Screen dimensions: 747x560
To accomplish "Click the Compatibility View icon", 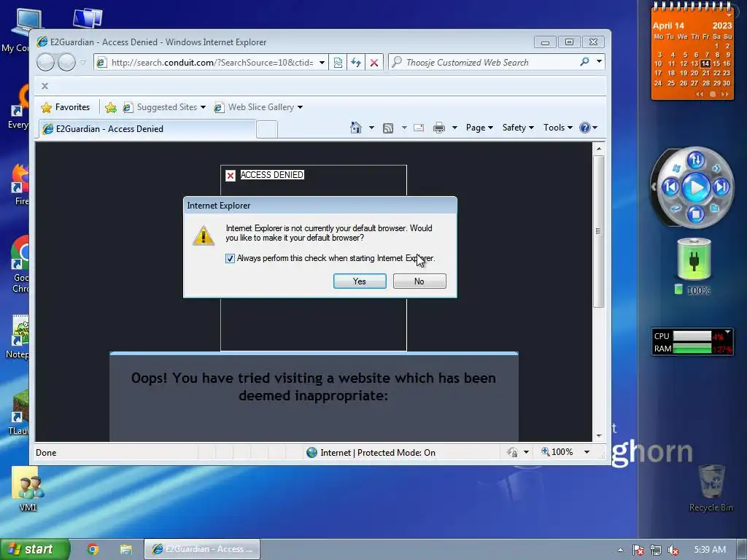I will tap(338, 63).
